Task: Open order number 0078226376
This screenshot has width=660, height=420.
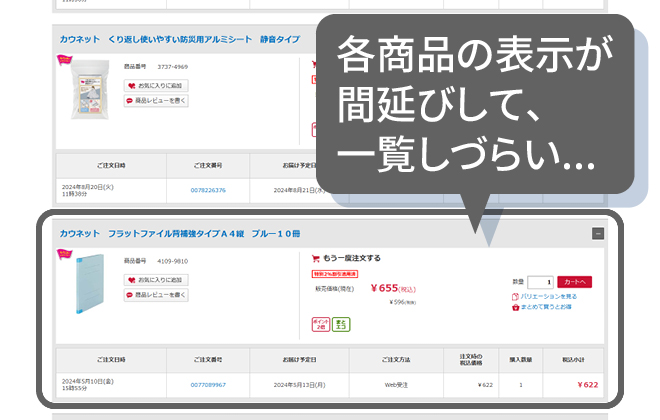Action: pos(208,190)
